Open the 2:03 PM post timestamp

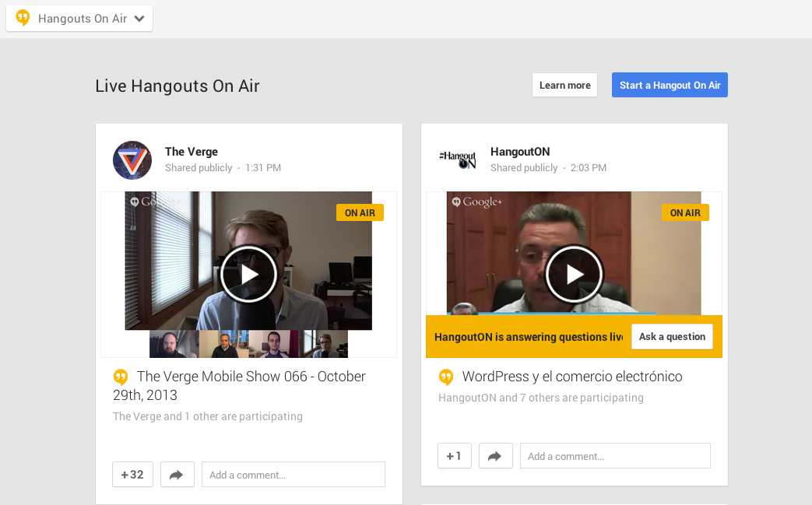[x=589, y=167]
